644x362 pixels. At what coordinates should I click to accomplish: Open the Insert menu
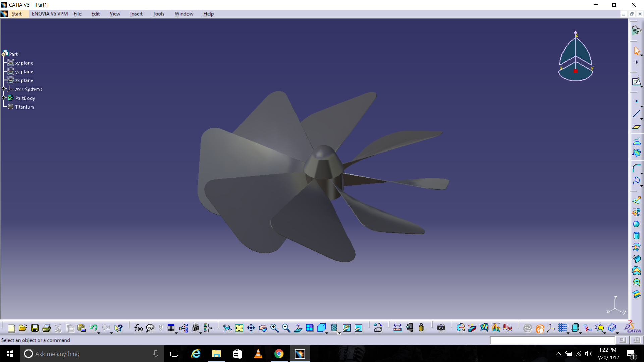click(x=136, y=14)
